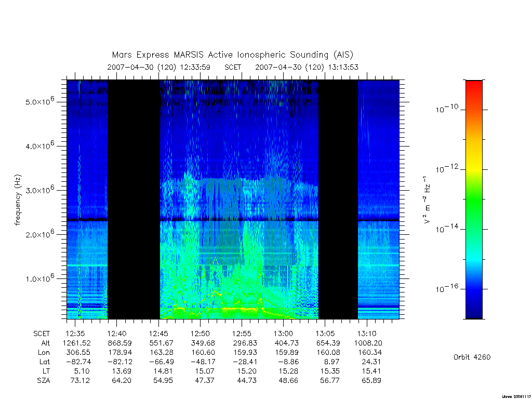The width and height of the screenshot is (532, 399).
Task: Click the 12:35 SCET time tick label
Action: (x=75, y=334)
